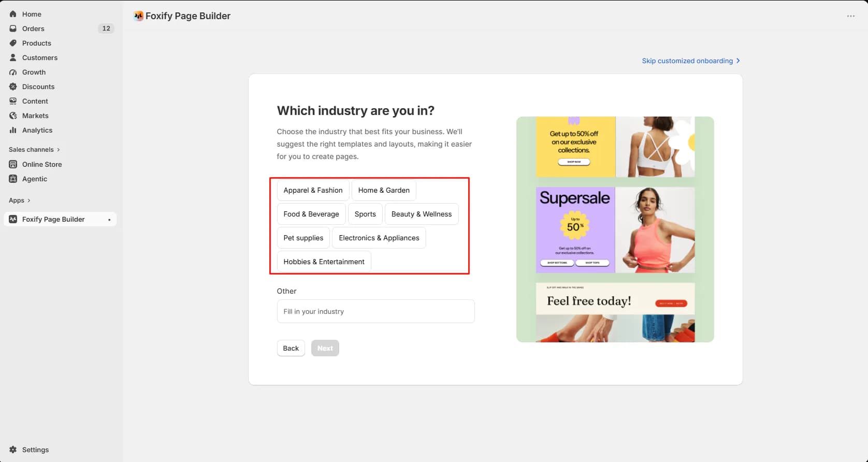Screen dimensions: 868x462
Task: Select Electronics & Appliances industry
Action: [x=379, y=238]
